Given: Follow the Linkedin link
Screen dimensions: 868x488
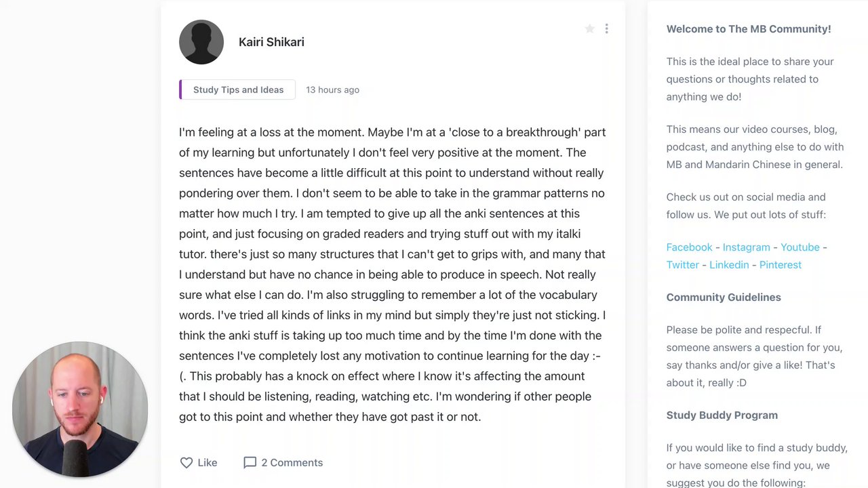Looking at the screenshot, I should 729,265.
